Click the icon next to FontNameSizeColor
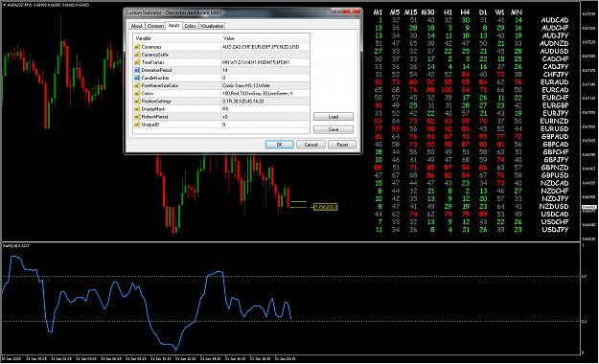Screen dimensions: 599x364 pos(137,85)
